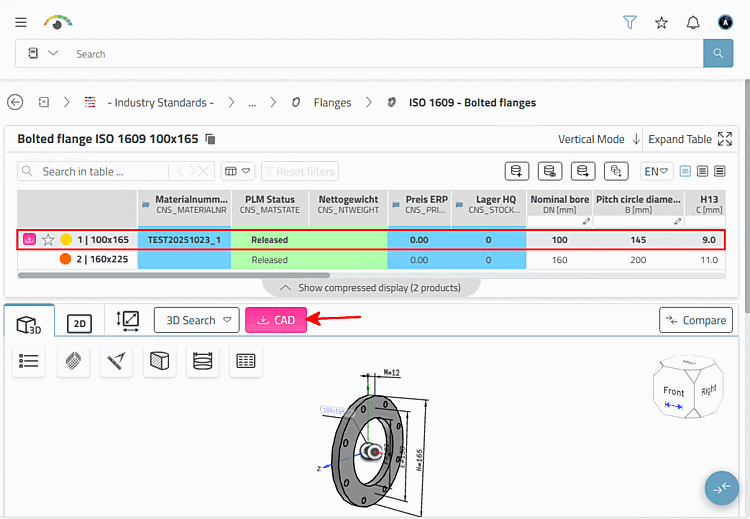750x519 pixels.
Task: Toggle dimensioning measure tool icon
Action: tap(116, 361)
